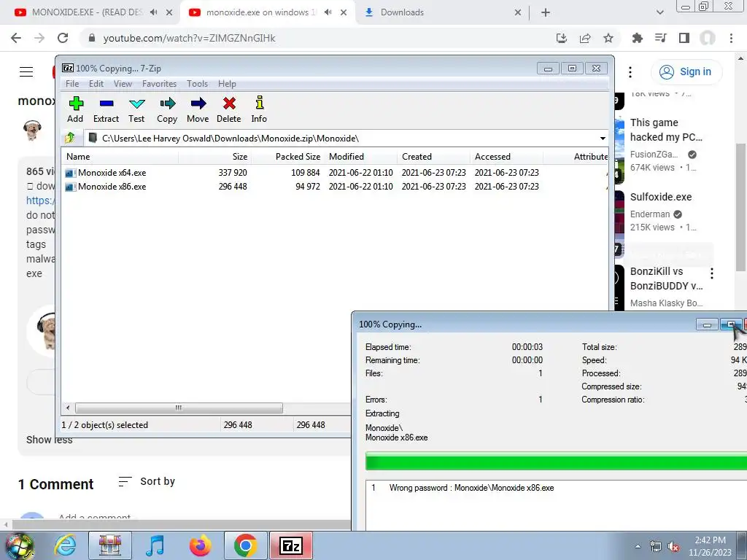
Task: Click the Wrong password error message line
Action: 471,488
